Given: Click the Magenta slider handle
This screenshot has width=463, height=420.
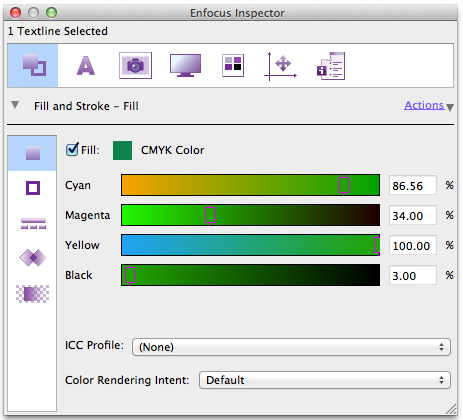Looking at the screenshot, I should pos(210,215).
